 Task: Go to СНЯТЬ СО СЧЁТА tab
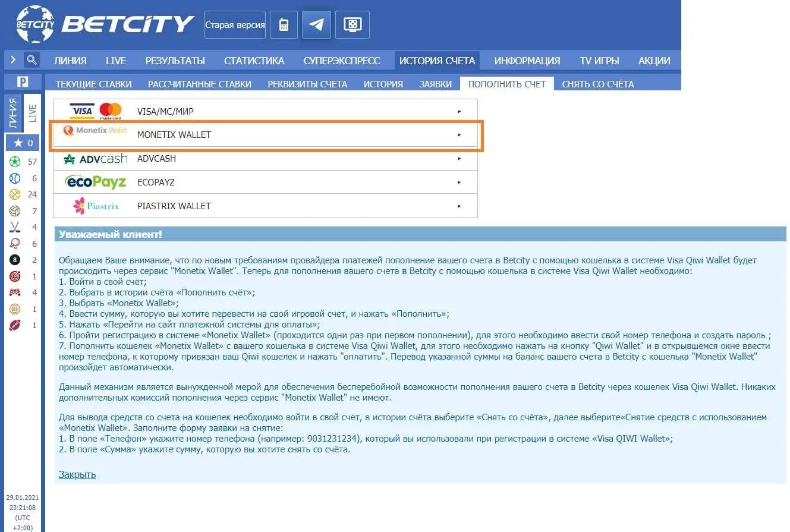[x=598, y=84]
